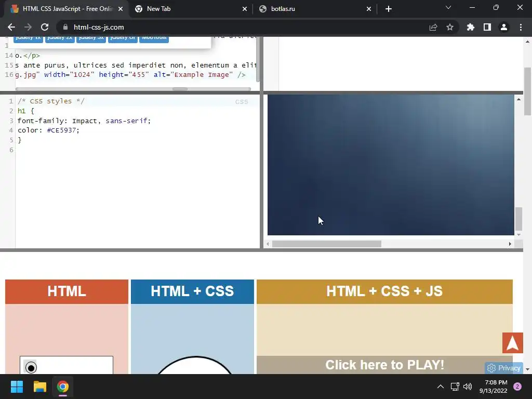Close the New Tab tab

(245, 9)
